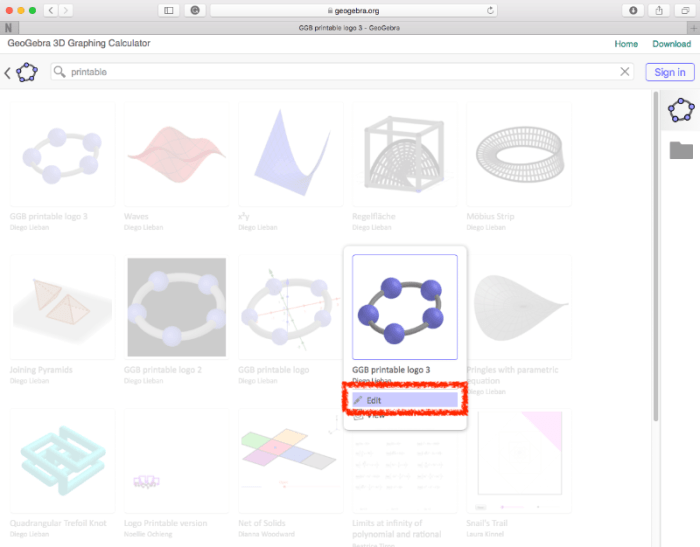700x547 pixels.
Task: Open the x²y surface thumbnail
Action: [x=291, y=154]
